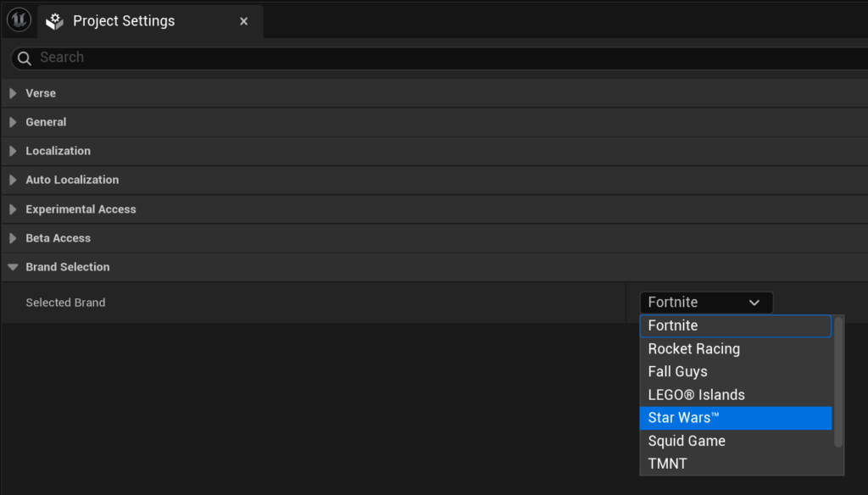Click the Unreal Engine logo icon
Screen dimensions: 868x495
click(x=19, y=20)
